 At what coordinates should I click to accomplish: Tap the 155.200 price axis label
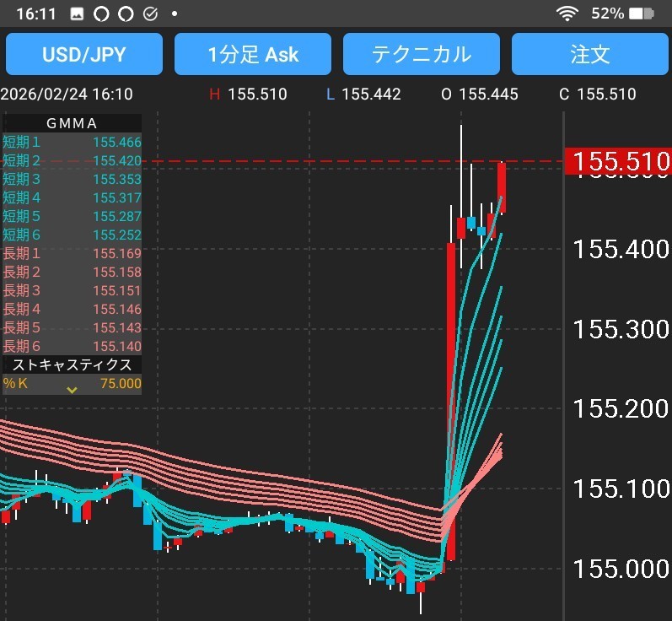pos(621,409)
